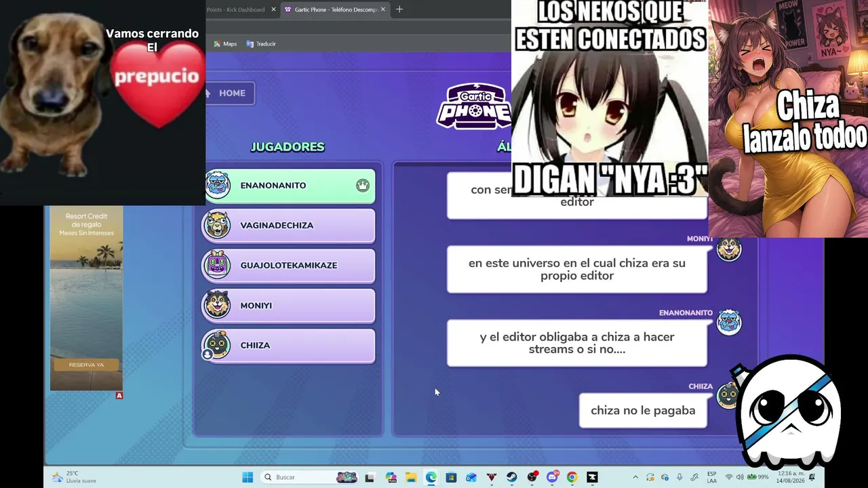Click the Gartic Phone logo

tap(473, 106)
